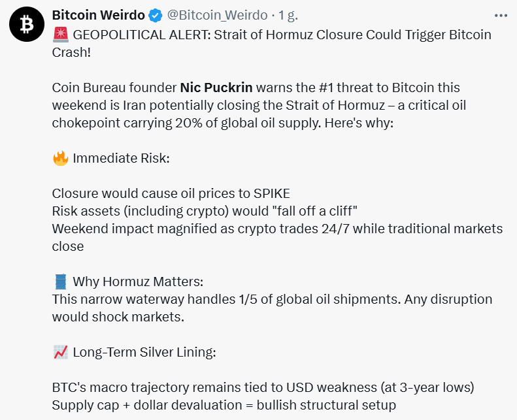This screenshot has height=420, width=517.
Task: Open the Bitcoin Weirdo profile name
Action: pyautogui.click(x=99, y=15)
